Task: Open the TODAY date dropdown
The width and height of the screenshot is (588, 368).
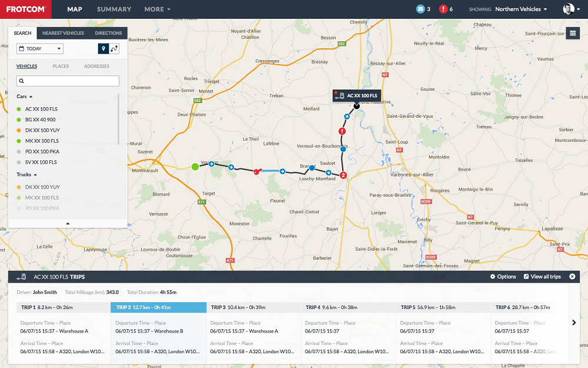Action: tap(40, 48)
